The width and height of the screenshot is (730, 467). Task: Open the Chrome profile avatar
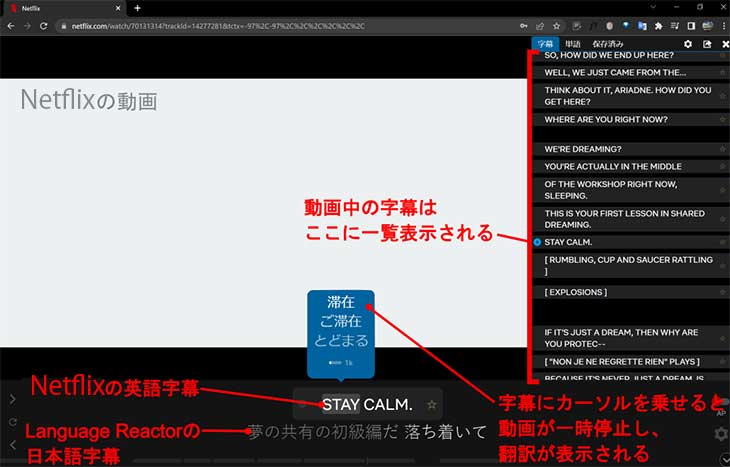pyautogui.click(x=708, y=26)
